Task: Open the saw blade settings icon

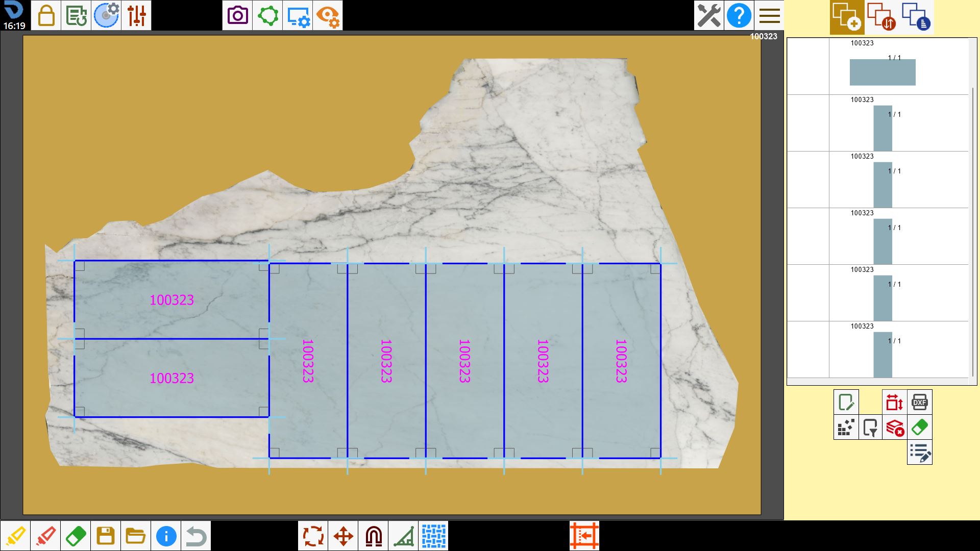Action: (x=106, y=15)
